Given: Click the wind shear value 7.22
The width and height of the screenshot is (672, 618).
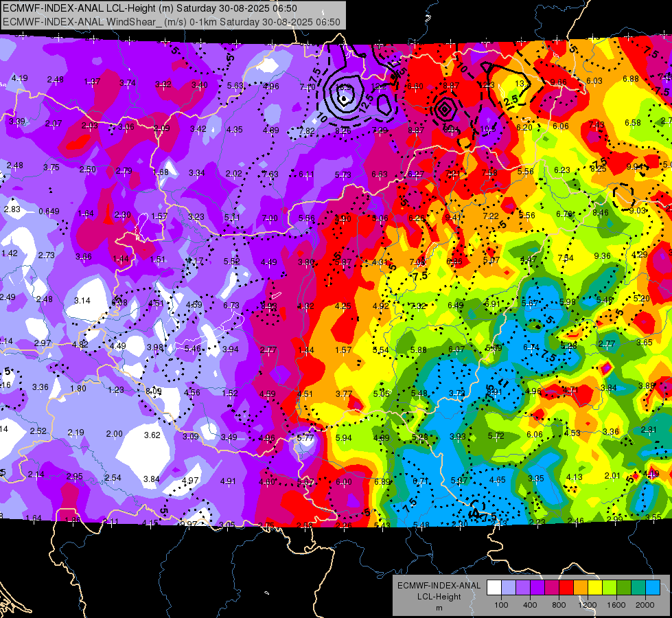Looking at the screenshot, I should [x=491, y=216].
